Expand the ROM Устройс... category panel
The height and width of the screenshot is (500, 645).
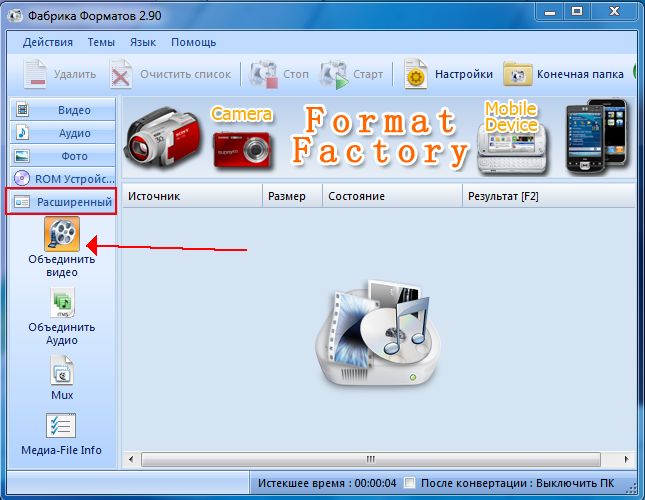click(63, 179)
